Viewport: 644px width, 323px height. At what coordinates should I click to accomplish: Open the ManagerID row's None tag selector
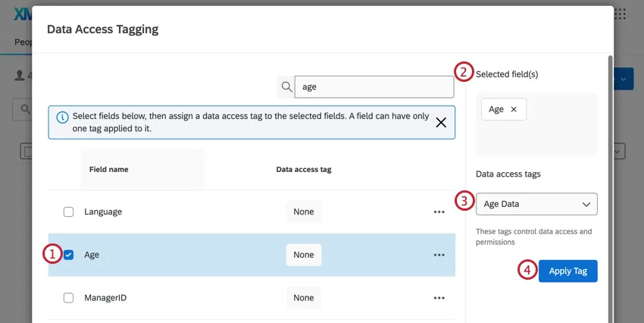[x=303, y=298]
